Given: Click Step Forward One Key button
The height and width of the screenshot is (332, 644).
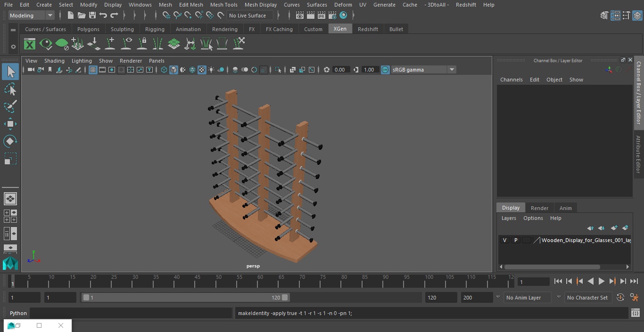Looking at the screenshot, I should 612,281.
